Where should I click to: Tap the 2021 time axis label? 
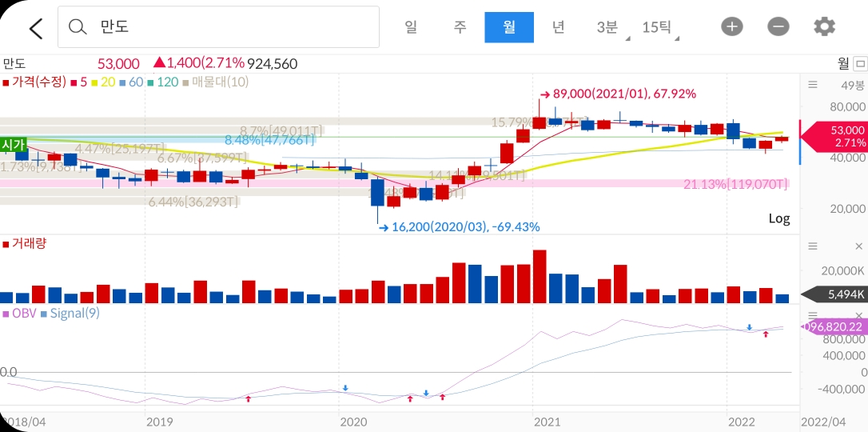tap(548, 422)
